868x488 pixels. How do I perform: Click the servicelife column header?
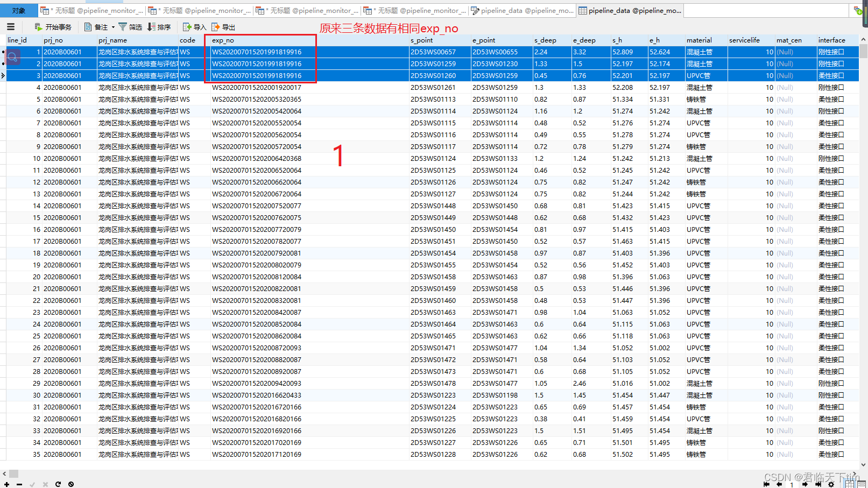751,40
